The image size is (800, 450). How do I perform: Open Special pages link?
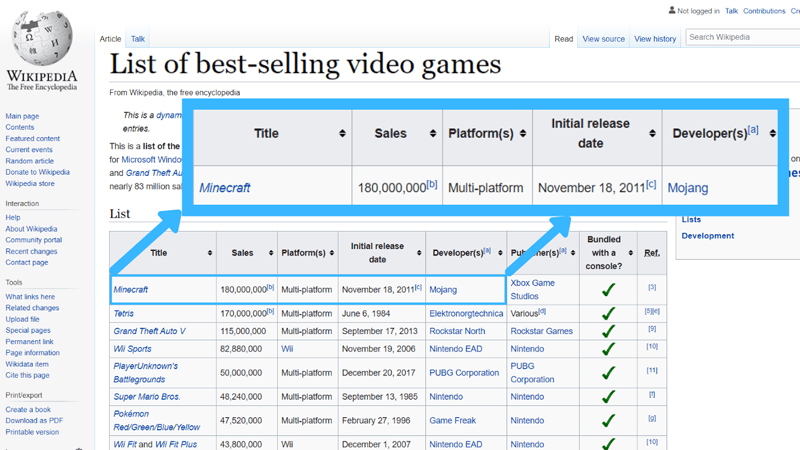(x=28, y=331)
